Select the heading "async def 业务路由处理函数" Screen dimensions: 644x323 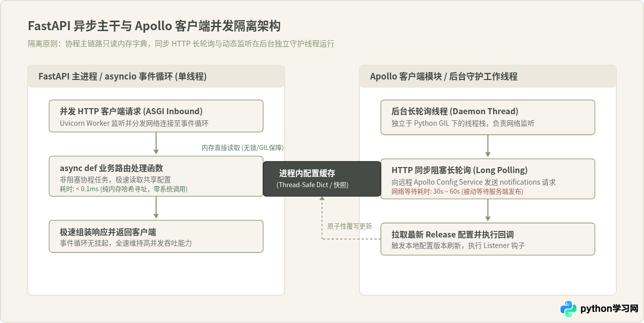coord(111,168)
